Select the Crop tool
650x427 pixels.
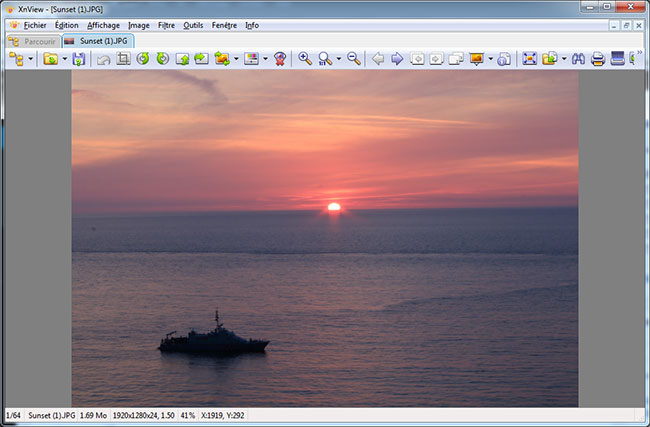(x=124, y=60)
